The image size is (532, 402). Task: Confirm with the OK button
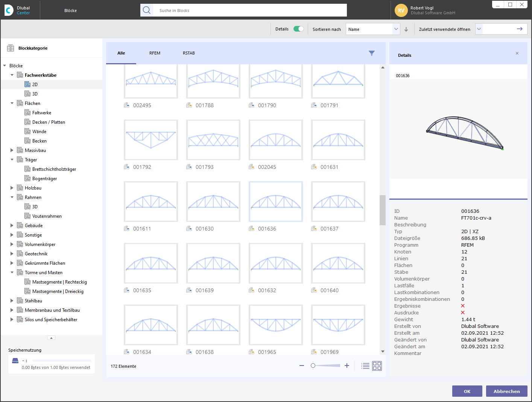(x=467, y=391)
